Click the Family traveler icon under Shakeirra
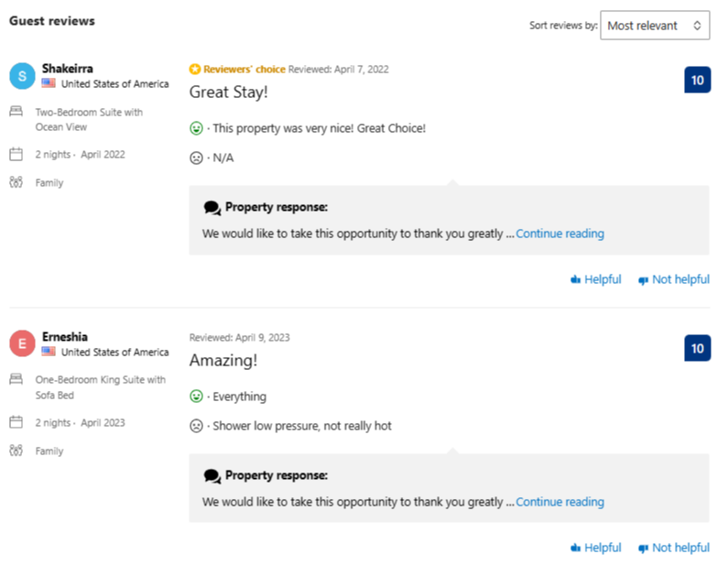The height and width of the screenshot is (565, 728). coord(16,182)
